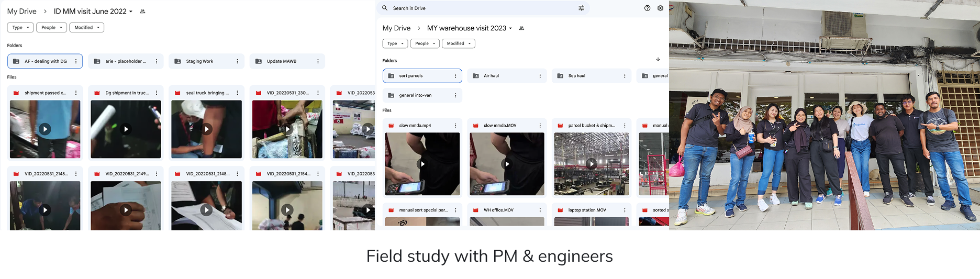Open the Update MAWB folder
The image size is (980, 279).
click(x=287, y=61)
